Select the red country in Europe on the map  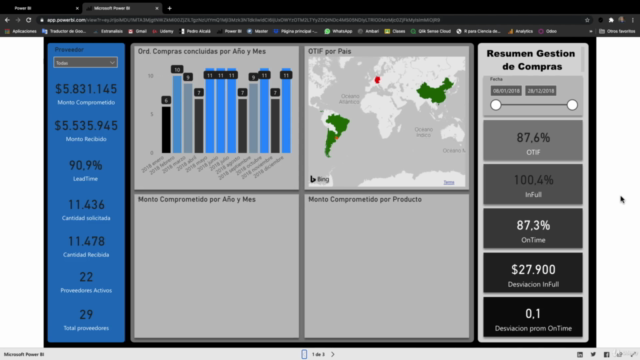[x=377, y=80]
